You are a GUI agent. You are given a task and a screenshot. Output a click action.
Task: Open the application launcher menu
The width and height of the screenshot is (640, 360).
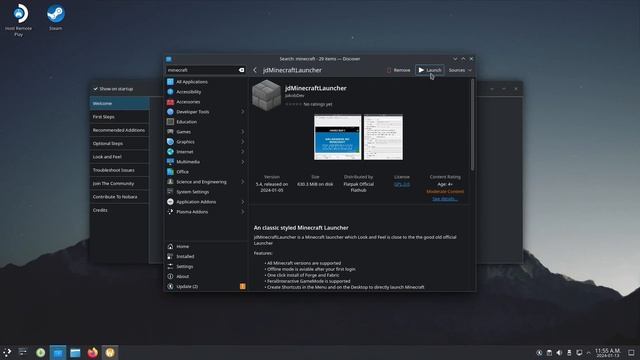7,352
